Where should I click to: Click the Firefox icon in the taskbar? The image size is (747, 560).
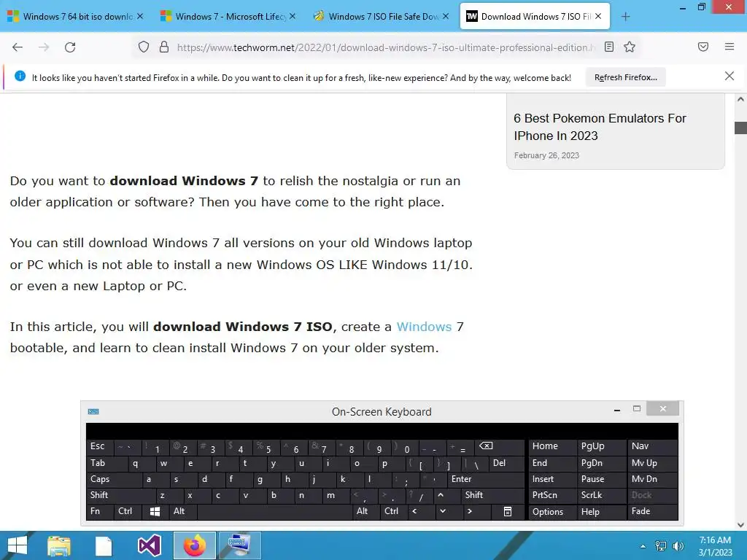tap(194, 545)
